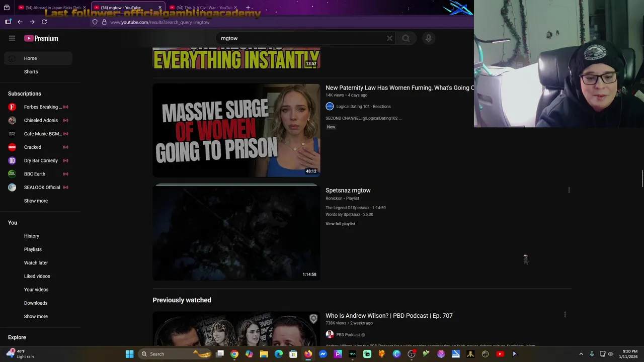Open File Explorer from the taskbar
Image resolution: width=644 pixels, height=362 pixels.
pyautogui.click(x=264, y=354)
